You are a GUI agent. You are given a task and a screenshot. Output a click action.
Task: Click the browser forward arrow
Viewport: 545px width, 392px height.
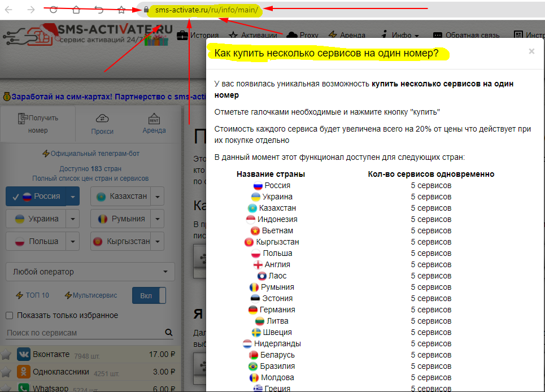click(x=31, y=10)
